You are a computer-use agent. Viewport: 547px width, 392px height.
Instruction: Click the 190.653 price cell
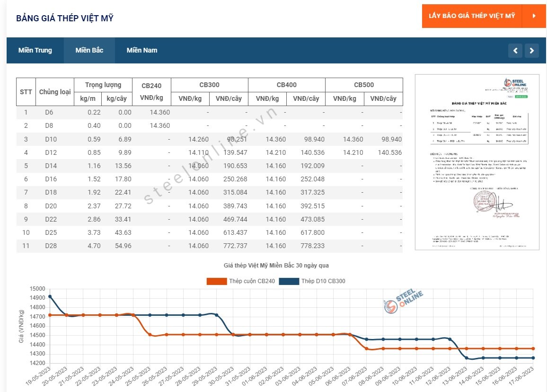pyautogui.click(x=235, y=166)
